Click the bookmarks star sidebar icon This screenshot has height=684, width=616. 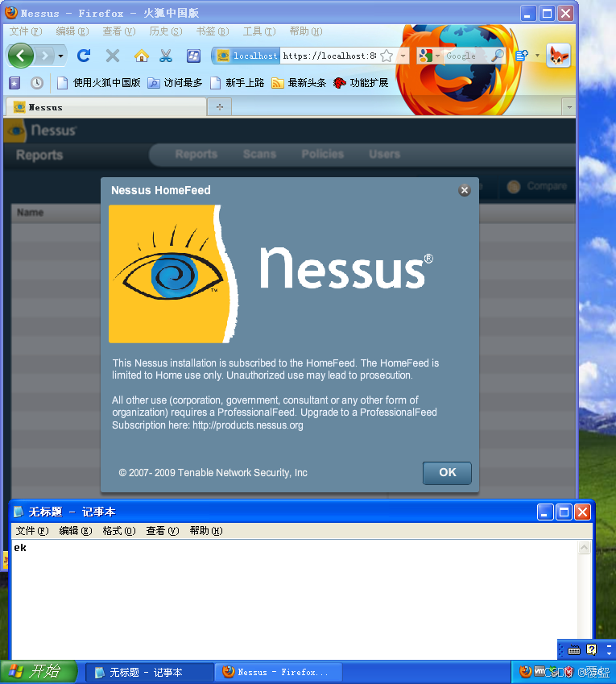tap(14, 82)
